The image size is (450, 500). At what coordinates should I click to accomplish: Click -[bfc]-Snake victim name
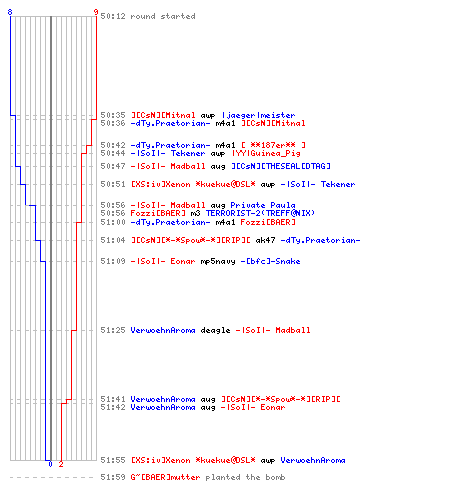[x=270, y=261]
